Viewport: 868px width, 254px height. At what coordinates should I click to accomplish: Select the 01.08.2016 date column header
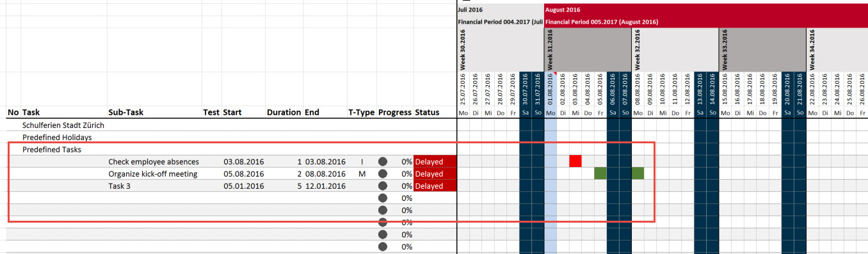[551, 89]
